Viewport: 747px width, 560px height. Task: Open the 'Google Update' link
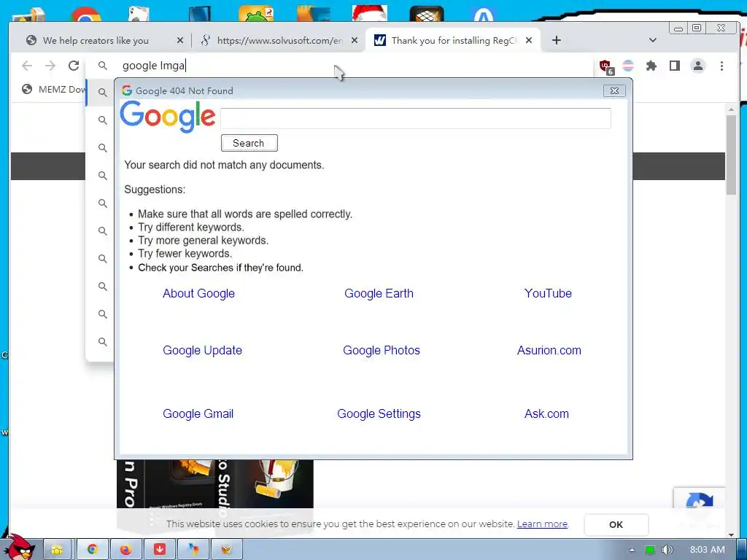click(x=203, y=351)
